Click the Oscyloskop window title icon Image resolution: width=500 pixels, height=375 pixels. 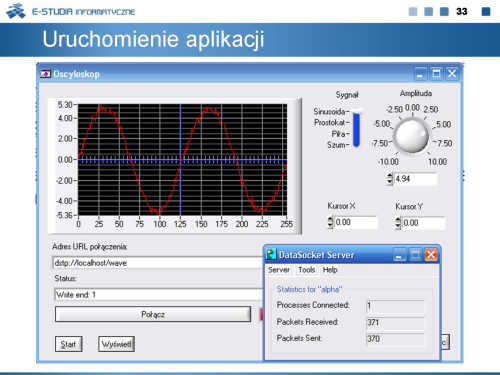(45, 74)
